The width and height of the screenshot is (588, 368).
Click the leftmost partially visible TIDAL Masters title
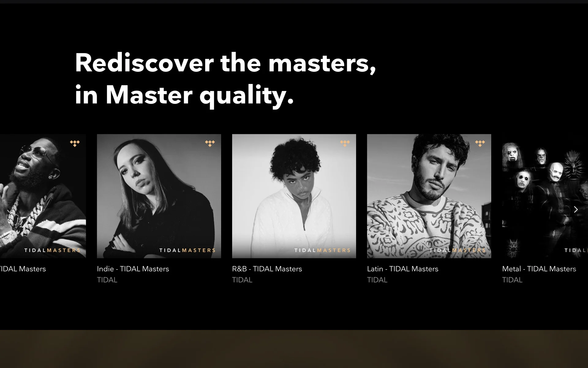(23, 269)
